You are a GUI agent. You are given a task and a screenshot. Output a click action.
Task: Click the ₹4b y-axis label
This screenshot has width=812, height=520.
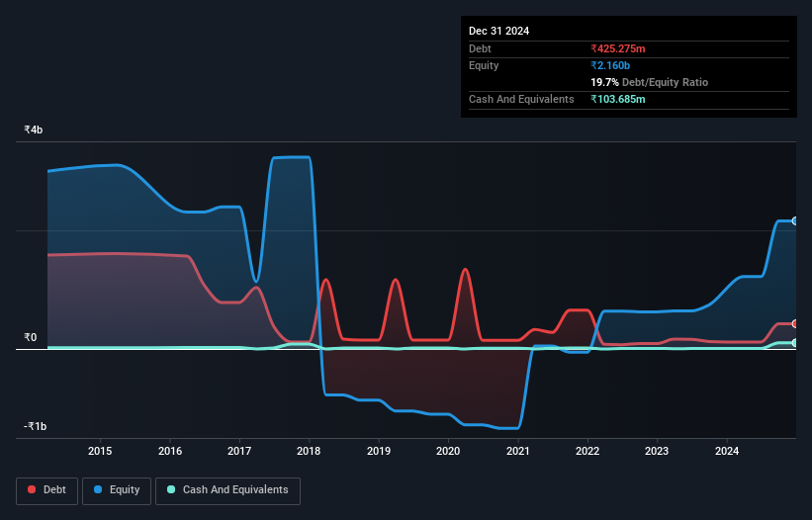(34, 130)
